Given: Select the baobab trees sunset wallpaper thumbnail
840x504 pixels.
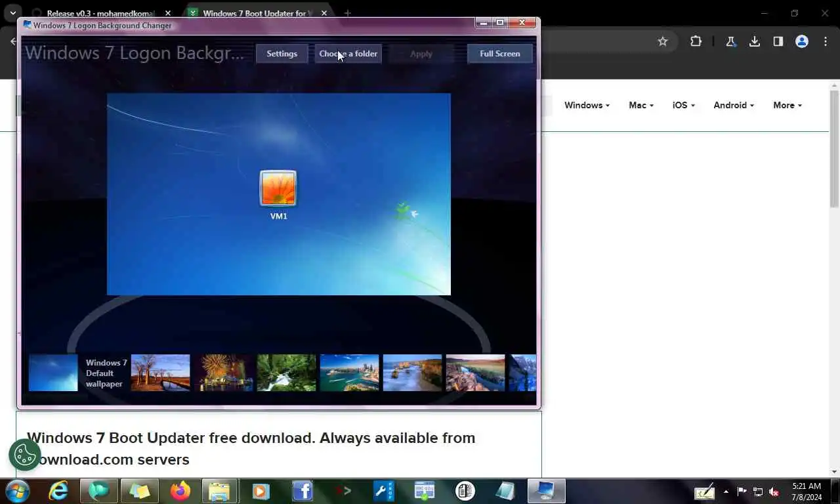Looking at the screenshot, I should pos(160,373).
